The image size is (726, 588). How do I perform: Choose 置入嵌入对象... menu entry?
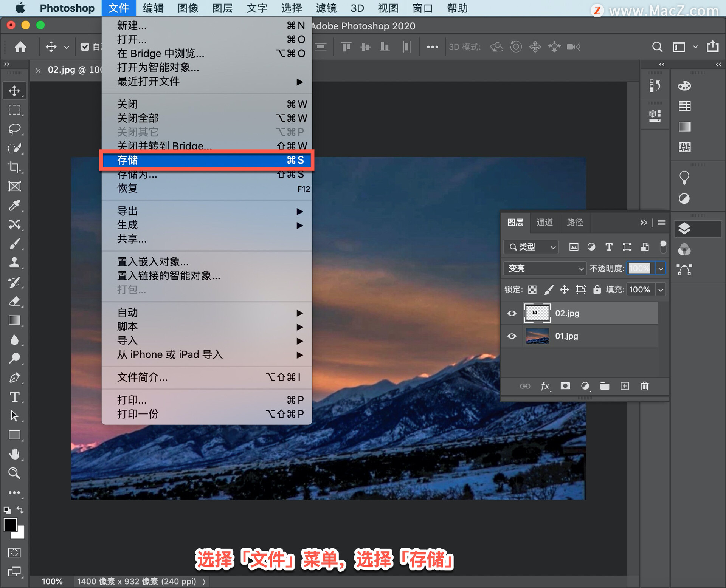207,262
